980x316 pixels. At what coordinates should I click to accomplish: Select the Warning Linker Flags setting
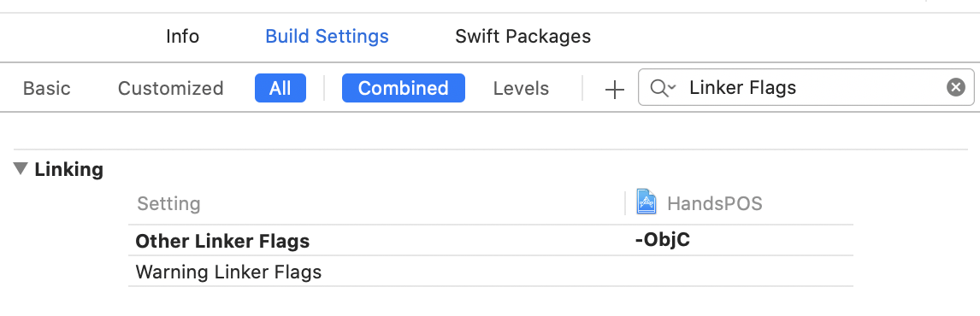pos(228,272)
